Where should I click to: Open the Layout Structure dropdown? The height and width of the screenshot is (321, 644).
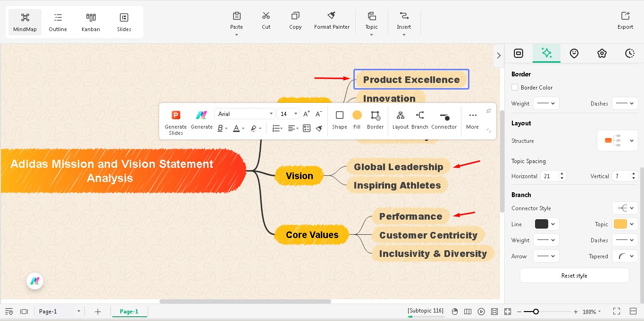(x=618, y=141)
